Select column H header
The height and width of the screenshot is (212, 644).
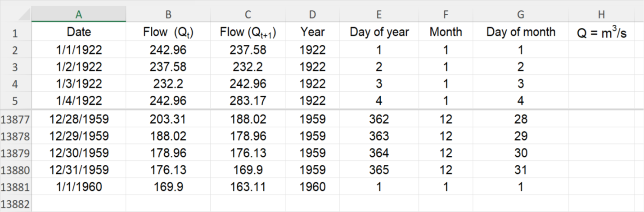pos(601,14)
